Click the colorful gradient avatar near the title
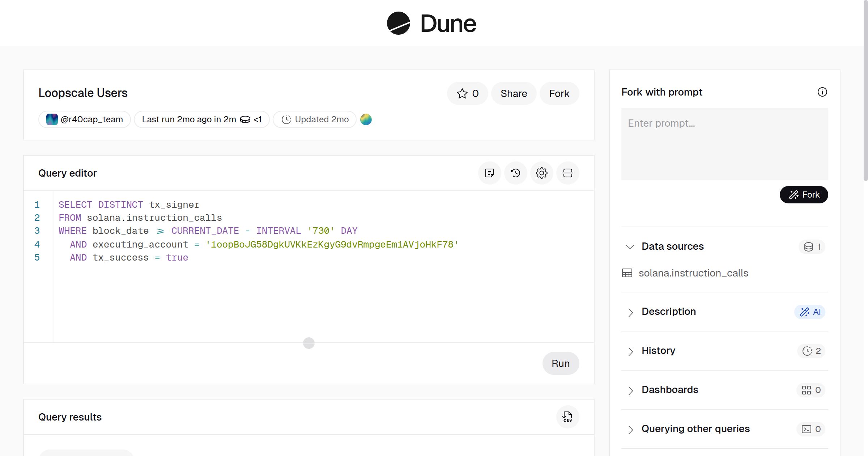This screenshot has width=868, height=456. pyautogui.click(x=366, y=119)
